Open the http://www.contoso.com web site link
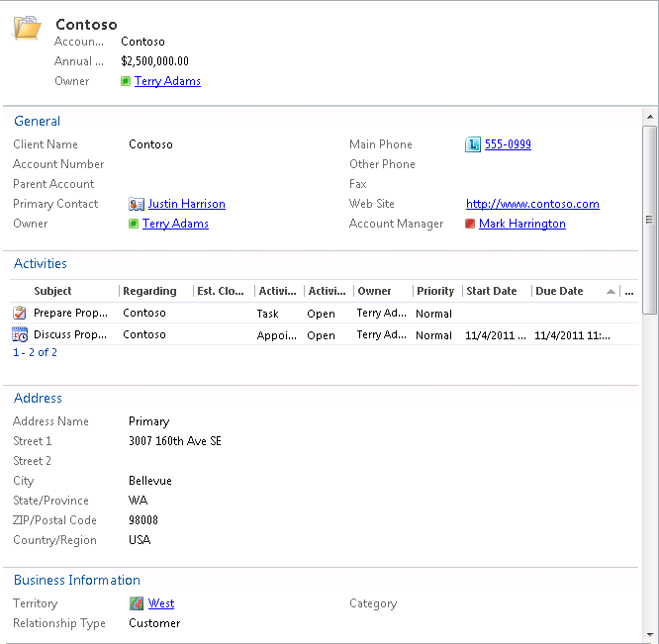 click(x=532, y=204)
